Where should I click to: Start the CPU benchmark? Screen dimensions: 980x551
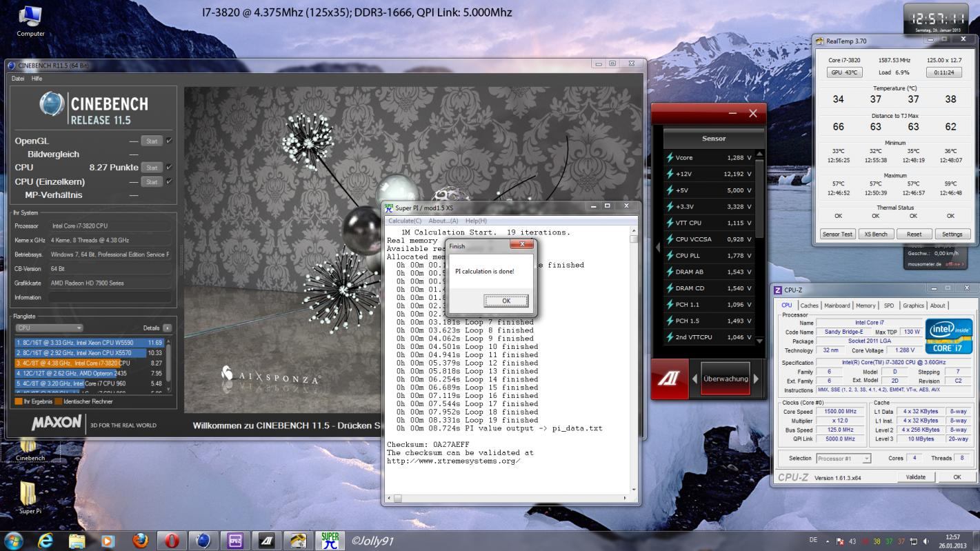pyautogui.click(x=151, y=168)
